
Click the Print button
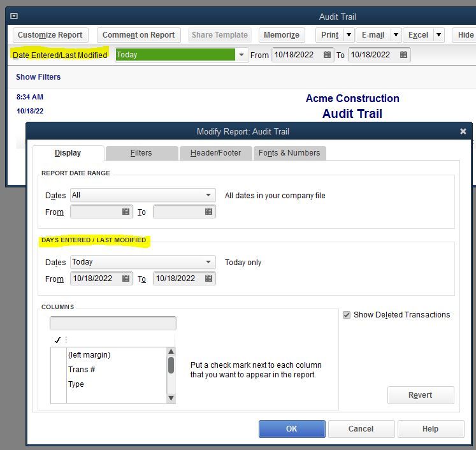[329, 35]
